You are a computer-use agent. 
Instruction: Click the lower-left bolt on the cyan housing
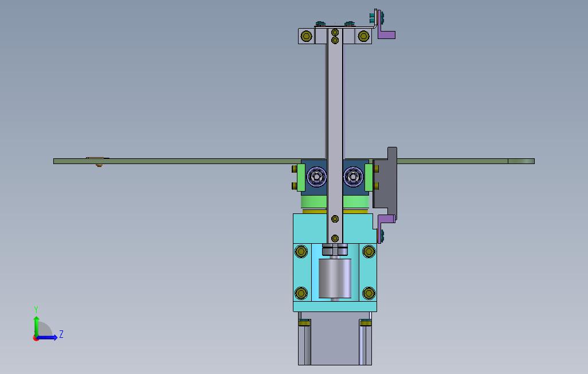pos(301,293)
